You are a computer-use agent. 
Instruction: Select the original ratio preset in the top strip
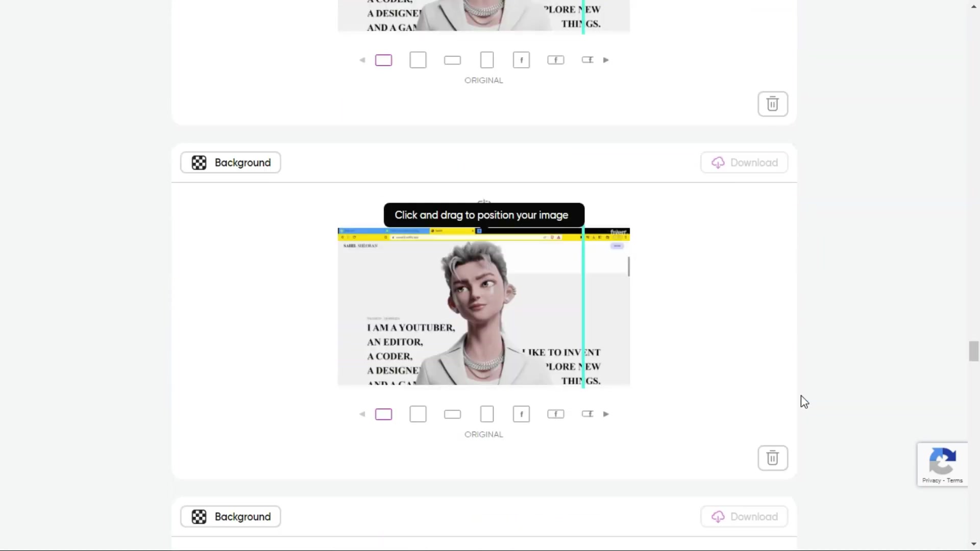[x=383, y=60]
